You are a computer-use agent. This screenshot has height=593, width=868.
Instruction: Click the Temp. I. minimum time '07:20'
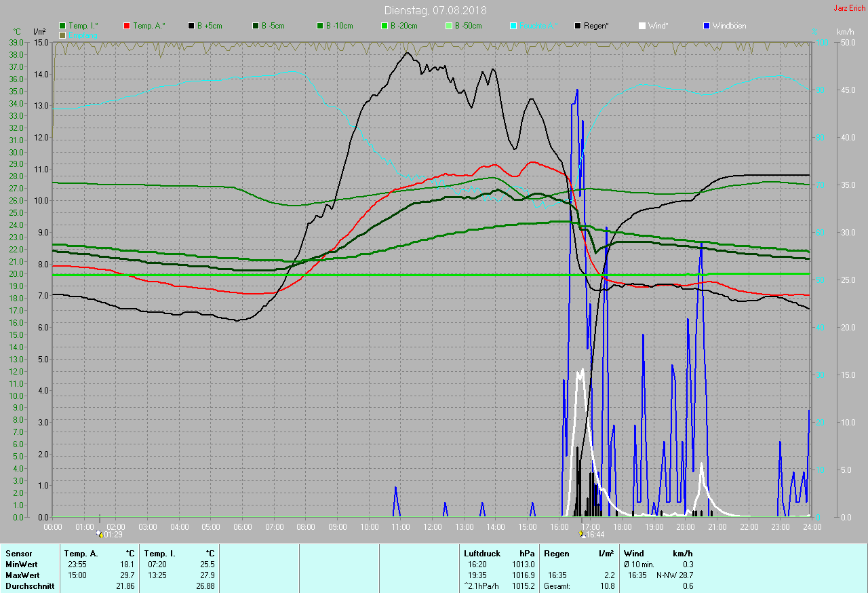click(x=158, y=565)
